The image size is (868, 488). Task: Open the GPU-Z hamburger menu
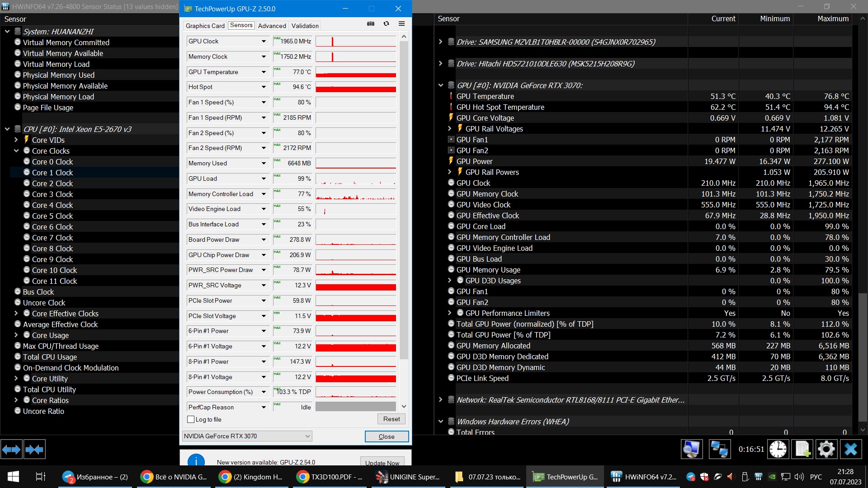coord(401,23)
